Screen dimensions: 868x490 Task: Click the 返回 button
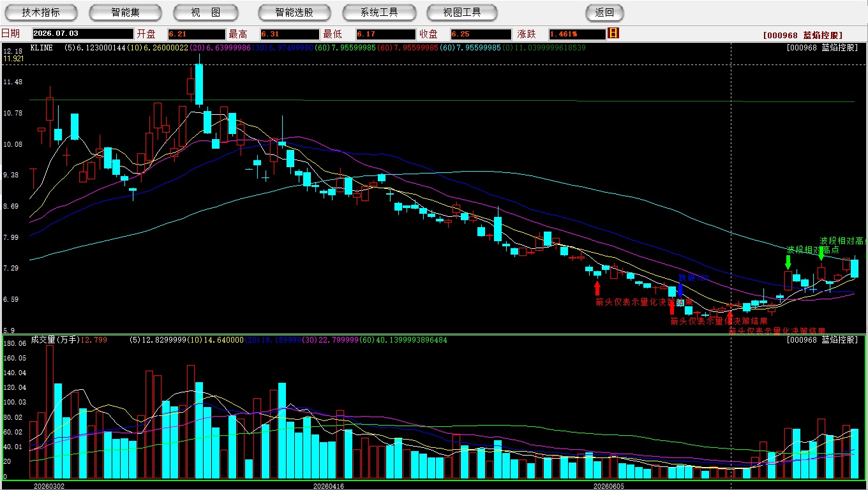[x=604, y=12]
